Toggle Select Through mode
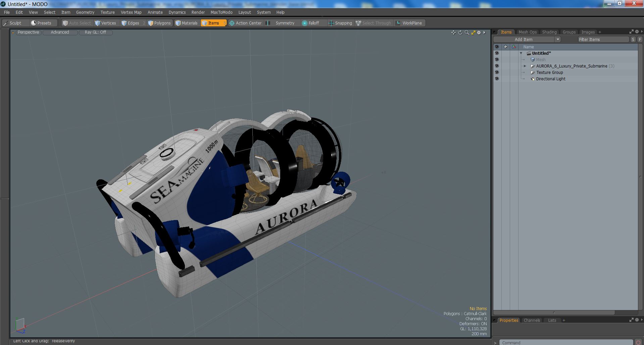Screen dimensions: 644x345 (374, 23)
